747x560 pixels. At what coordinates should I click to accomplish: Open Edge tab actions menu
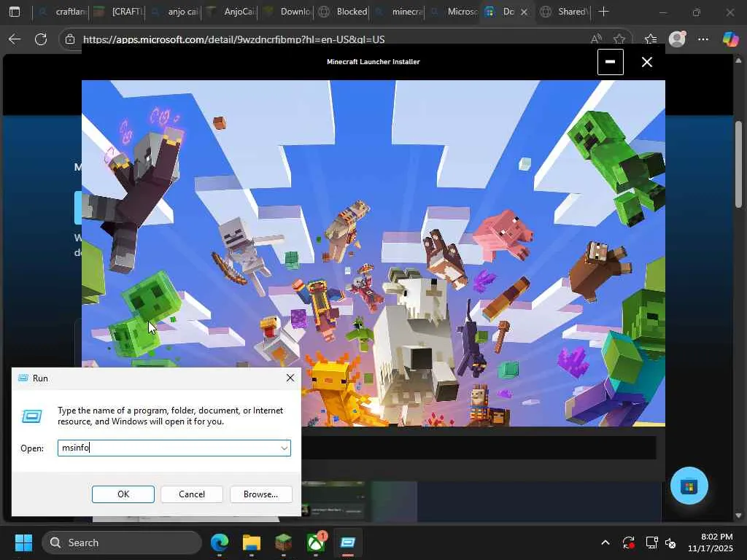coord(15,12)
